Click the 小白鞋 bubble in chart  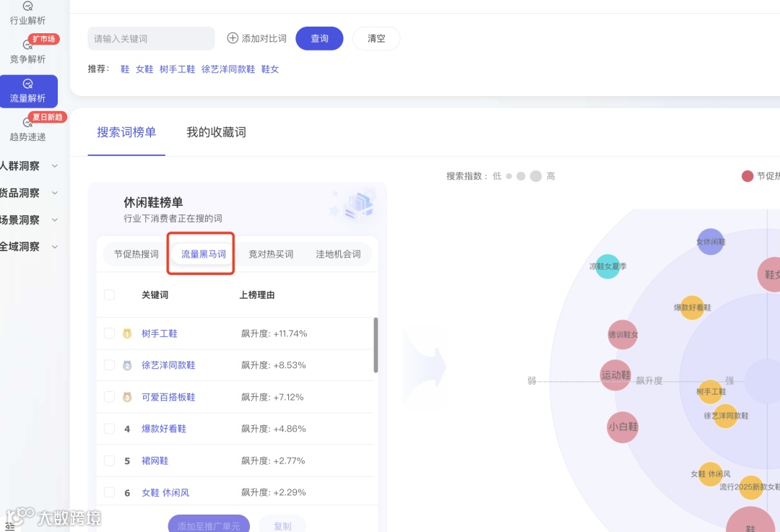623,427
